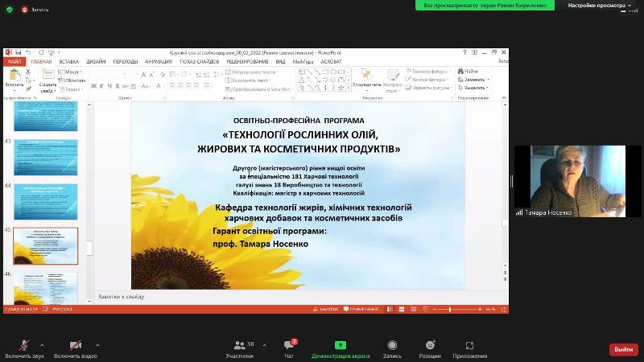The image size is (644, 362).
Task: Expand Layout (Макет) dropdown
Action: [x=70, y=72]
